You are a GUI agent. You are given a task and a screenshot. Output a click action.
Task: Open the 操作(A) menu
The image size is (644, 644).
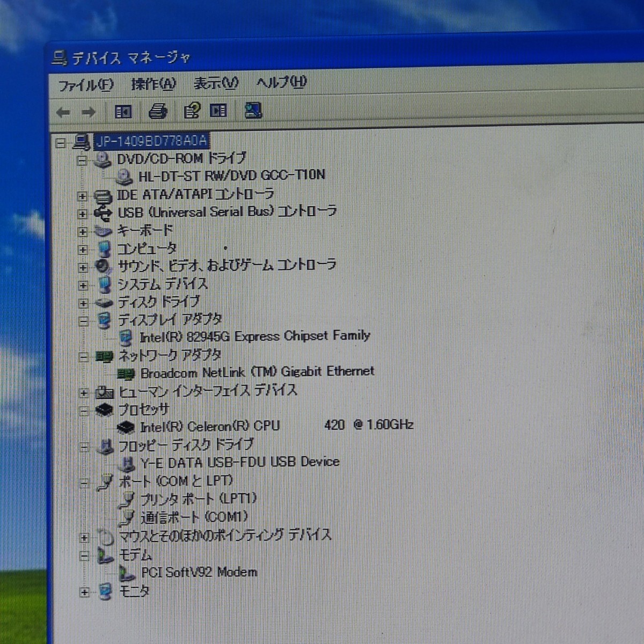click(153, 84)
